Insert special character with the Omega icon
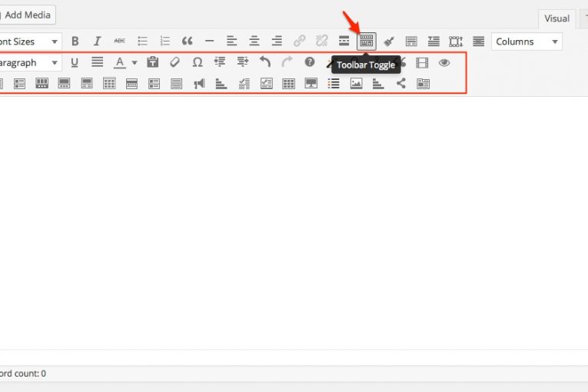This screenshot has width=588, height=392. coord(198,62)
